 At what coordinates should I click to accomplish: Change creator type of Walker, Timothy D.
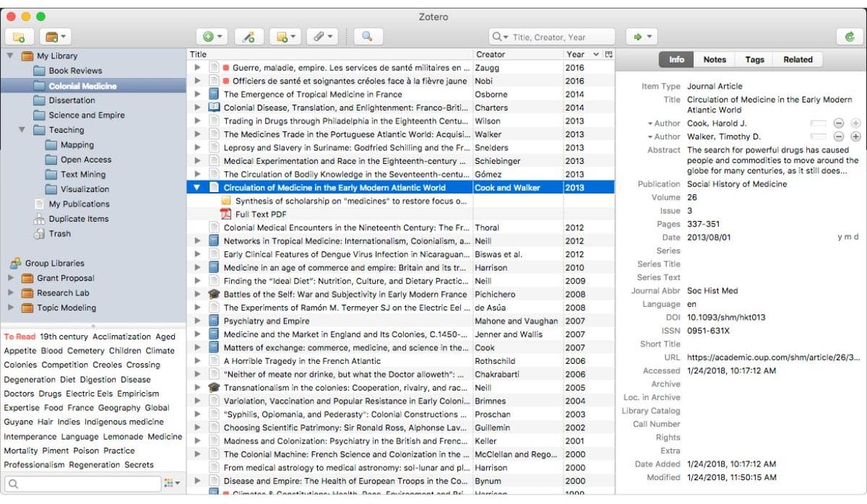(x=663, y=136)
